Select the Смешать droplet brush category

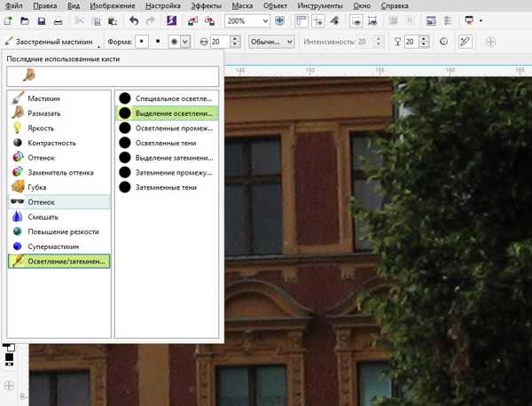click(x=59, y=217)
